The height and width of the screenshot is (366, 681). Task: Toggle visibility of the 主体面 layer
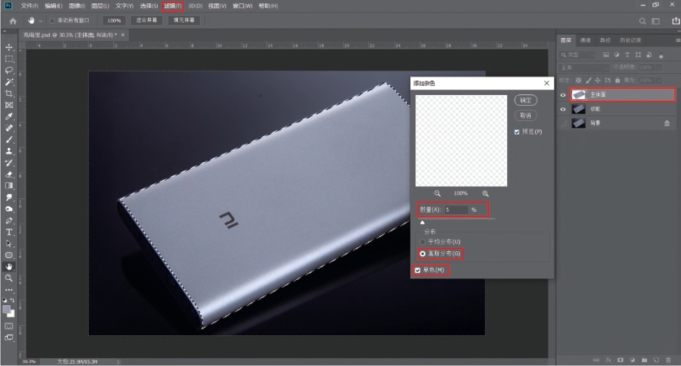click(x=563, y=95)
